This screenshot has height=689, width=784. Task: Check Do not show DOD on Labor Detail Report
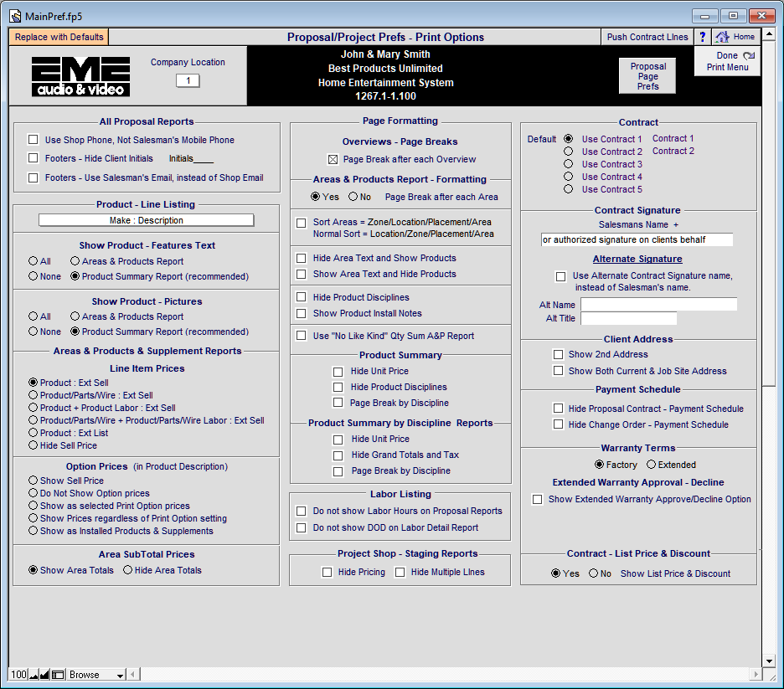coord(302,527)
